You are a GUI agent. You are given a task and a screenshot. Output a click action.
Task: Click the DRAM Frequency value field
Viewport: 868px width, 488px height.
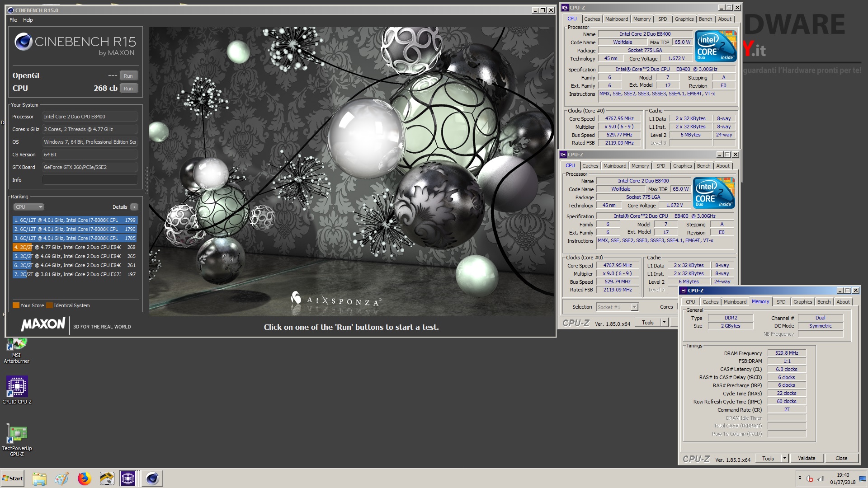click(787, 353)
